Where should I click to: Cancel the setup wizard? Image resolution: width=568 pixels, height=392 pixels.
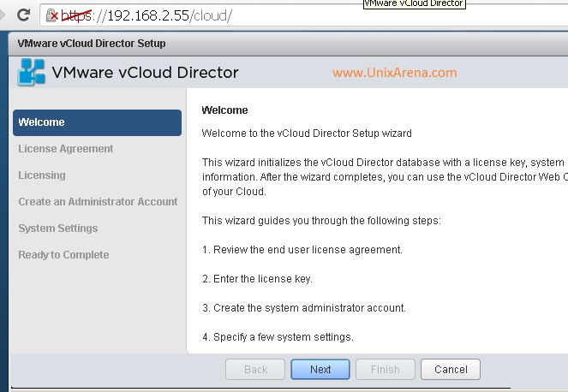[451, 369]
